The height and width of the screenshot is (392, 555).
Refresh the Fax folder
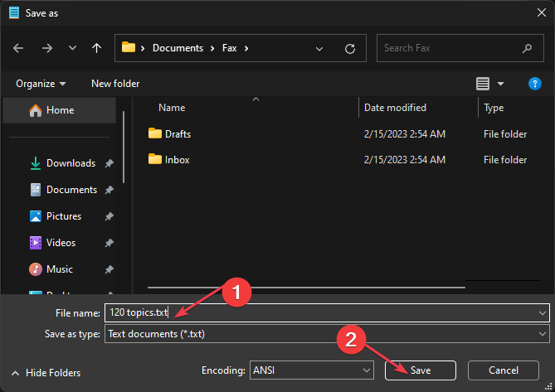[x=350, y=48]
